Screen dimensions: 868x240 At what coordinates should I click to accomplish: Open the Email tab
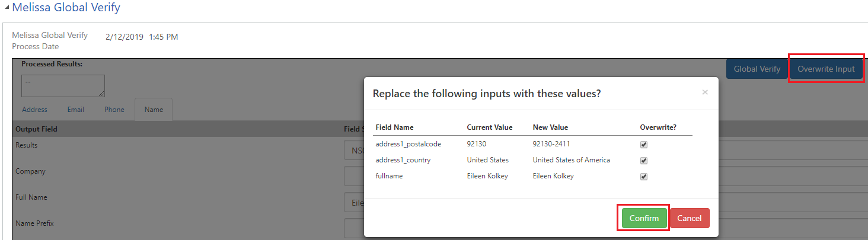click(75, 110)
